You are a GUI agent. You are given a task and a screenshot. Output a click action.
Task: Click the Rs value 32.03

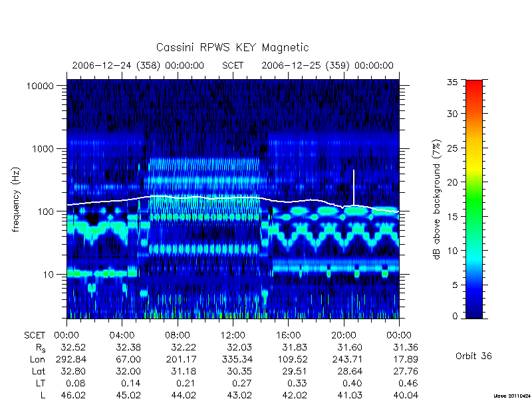pyautogui.click(x=239, y=347)
